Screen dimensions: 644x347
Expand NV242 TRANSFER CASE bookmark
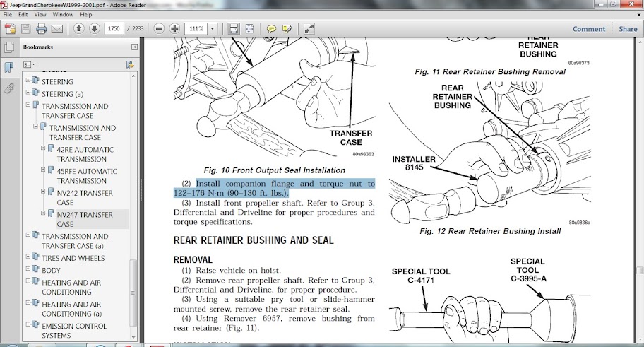tap(43, 192)
